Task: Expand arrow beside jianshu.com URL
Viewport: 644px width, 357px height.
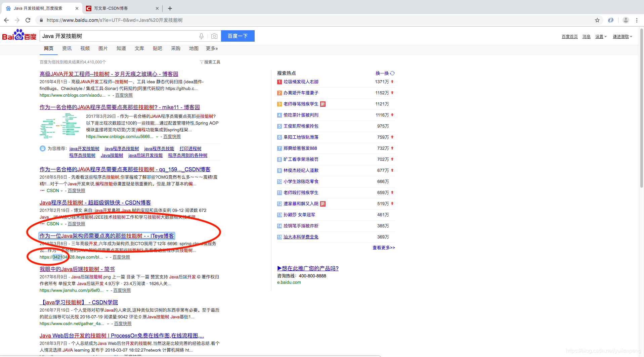Action: point(107,291)
